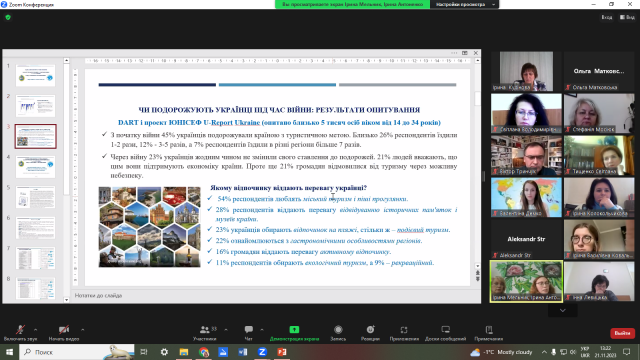
Task: Open the Вид layout menu
Action: 627,17
